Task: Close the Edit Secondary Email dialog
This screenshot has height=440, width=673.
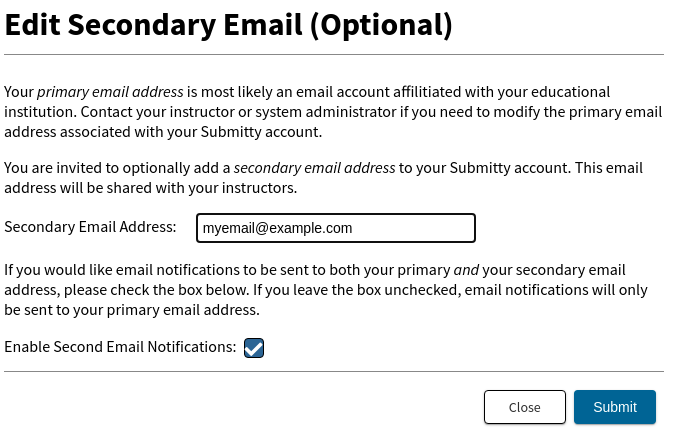Action: pyautogui.click(x=524, y=407)
